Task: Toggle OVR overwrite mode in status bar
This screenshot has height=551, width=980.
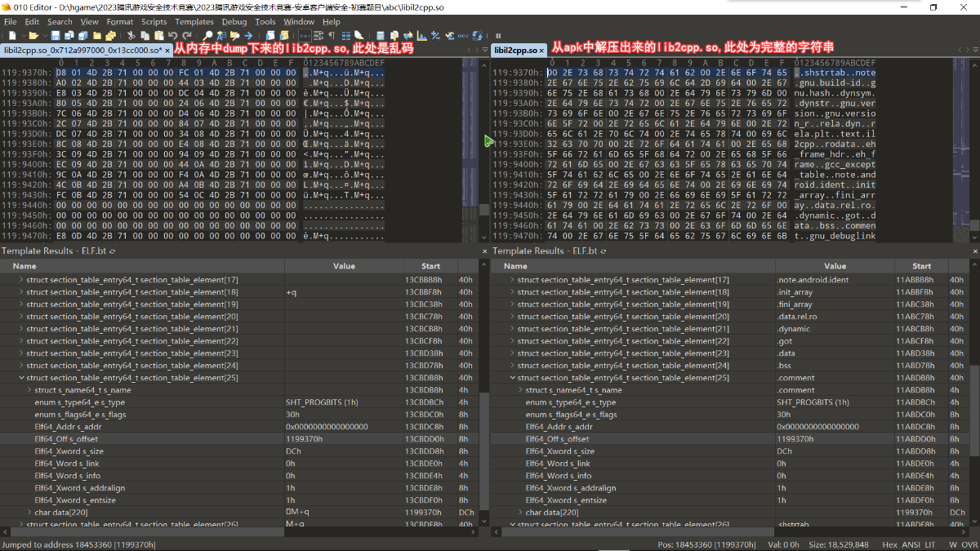Action: [969, 544]
